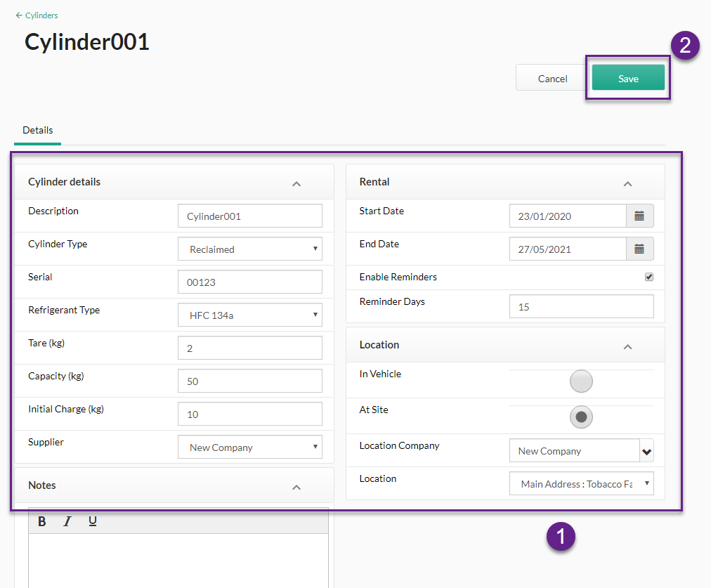Open the Start Date calendar picker
The image size is (711, 588).
pyautogui.click(x=639, y=216)
